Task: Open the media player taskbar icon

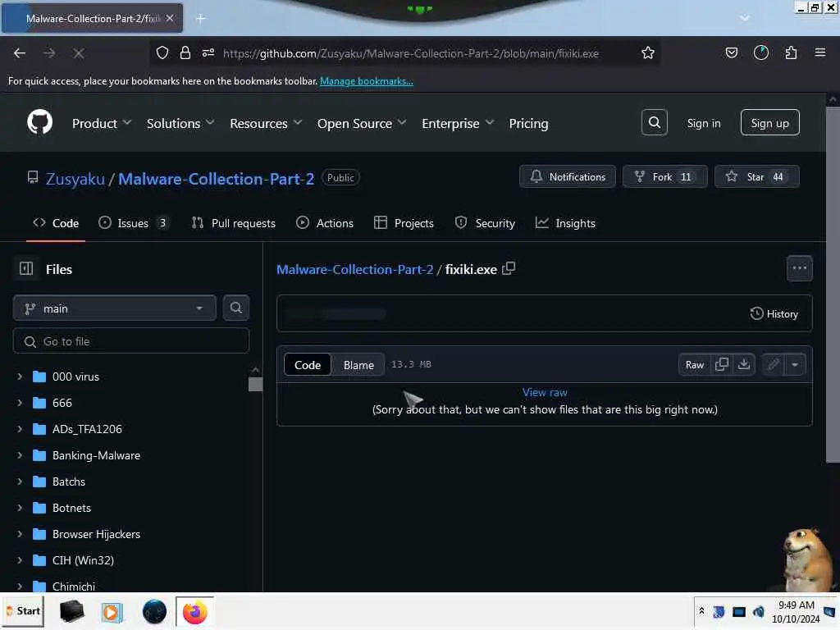Action: 112,611
